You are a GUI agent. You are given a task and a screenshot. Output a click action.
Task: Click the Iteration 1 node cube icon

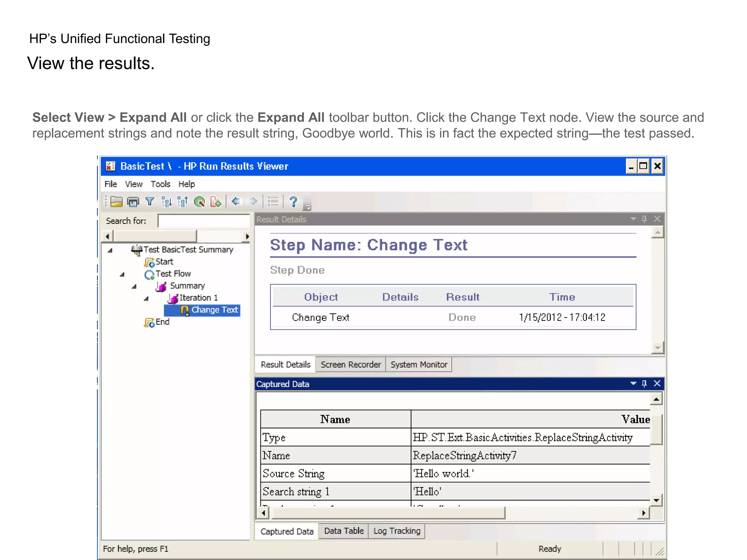173,299
